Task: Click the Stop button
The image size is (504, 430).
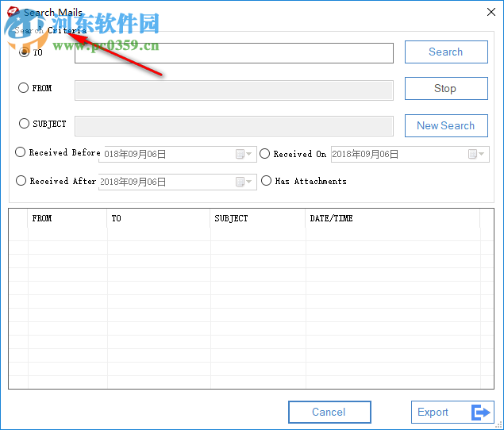Action: 446,88
